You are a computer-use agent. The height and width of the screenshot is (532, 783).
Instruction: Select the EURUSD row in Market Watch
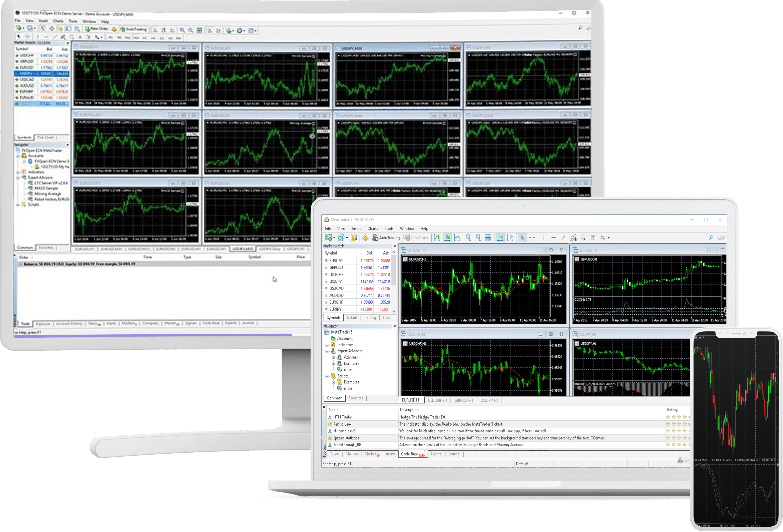(336, 261)
